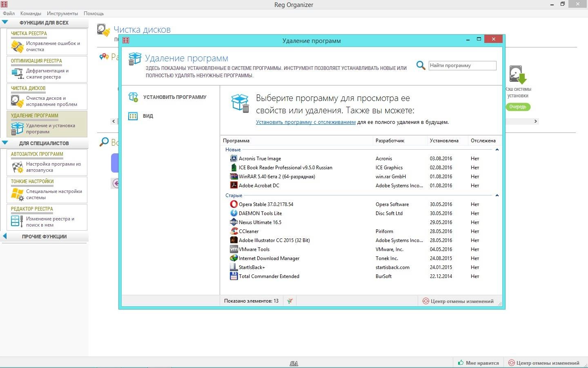Click the 24.08.2015 install date cell

441,258
